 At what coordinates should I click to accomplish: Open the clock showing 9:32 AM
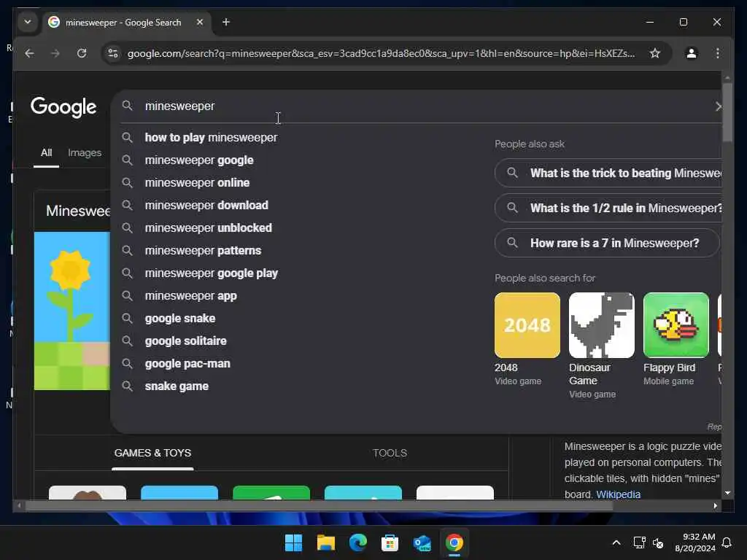[695, 542]
